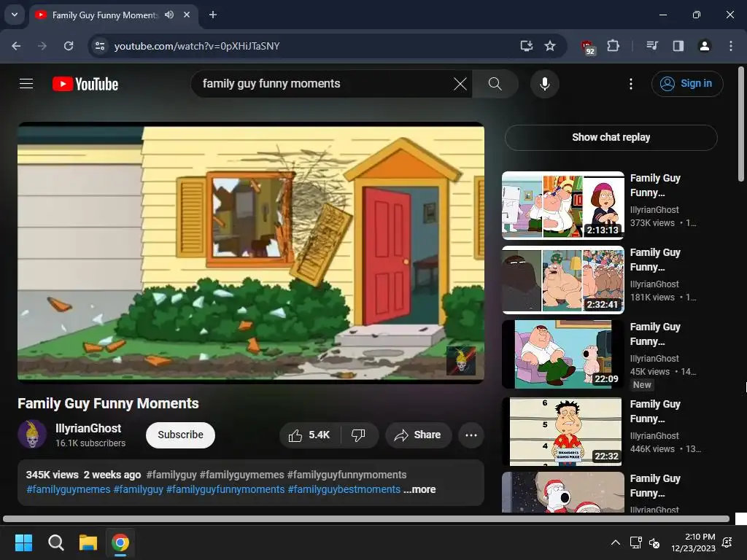This screenshot has width=747, height=560.
Task: Start voice search with microphone
Action: (x=544, y=84)
